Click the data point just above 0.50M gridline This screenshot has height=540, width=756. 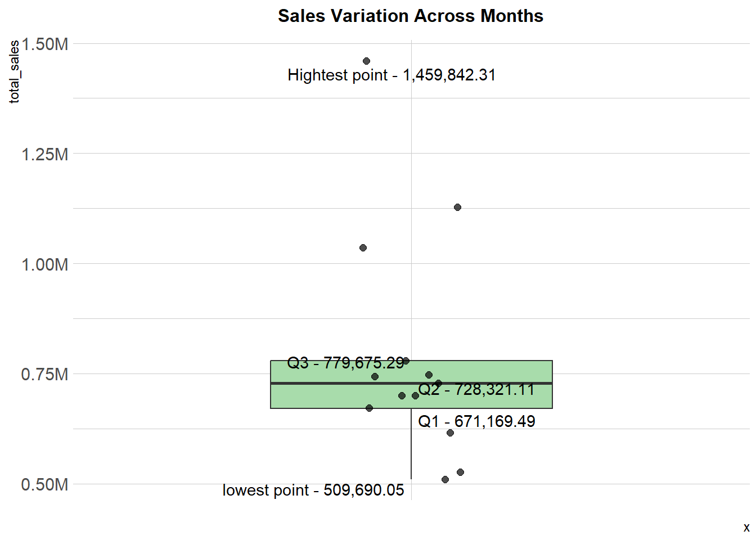[x=460, y=472]
